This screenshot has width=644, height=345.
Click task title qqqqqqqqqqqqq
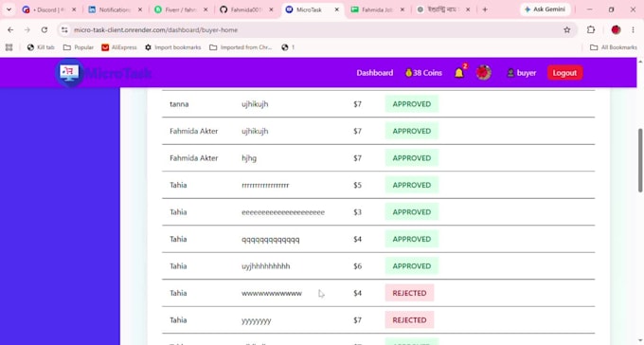pos(270,240)
